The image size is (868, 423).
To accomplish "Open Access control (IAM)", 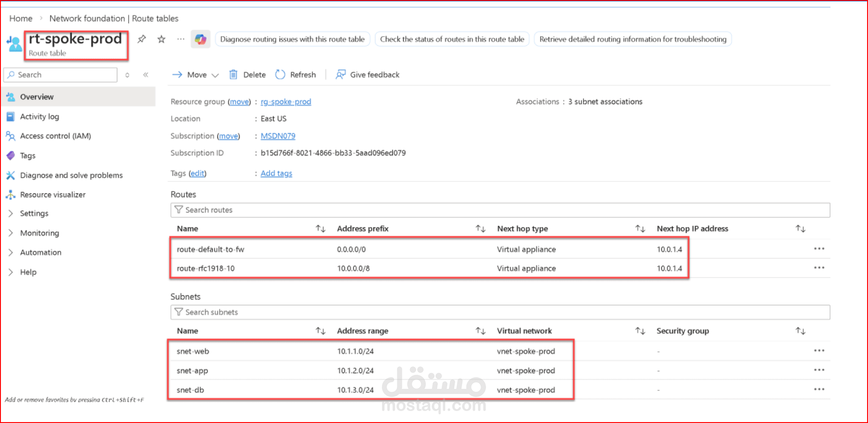I will click(x=55, y=136).
